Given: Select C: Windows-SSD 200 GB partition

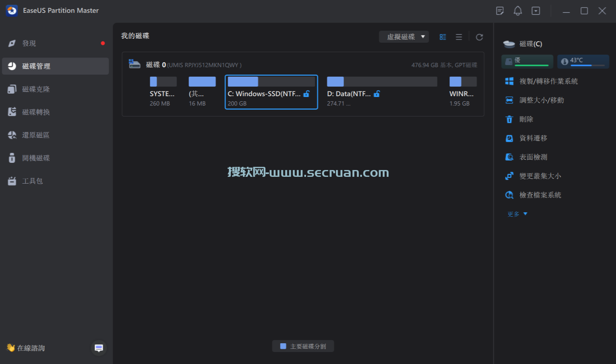Looking at the screenshot, I should coord(271,92).
